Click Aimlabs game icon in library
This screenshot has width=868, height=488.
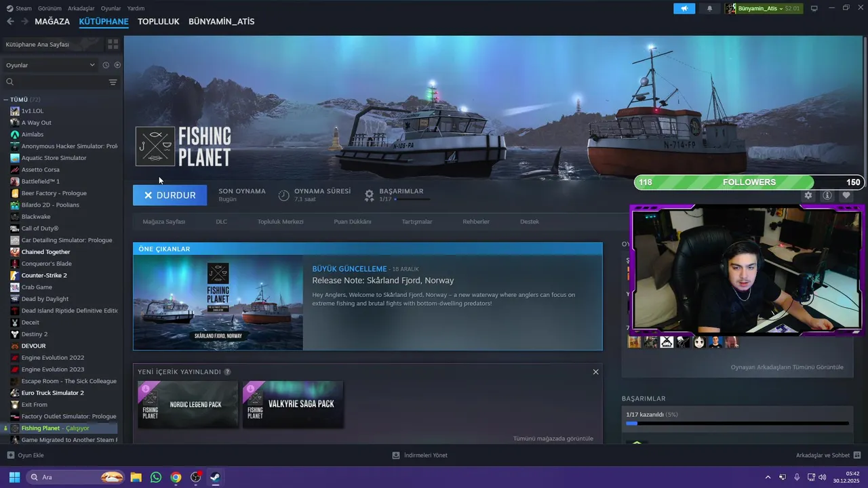15,134
